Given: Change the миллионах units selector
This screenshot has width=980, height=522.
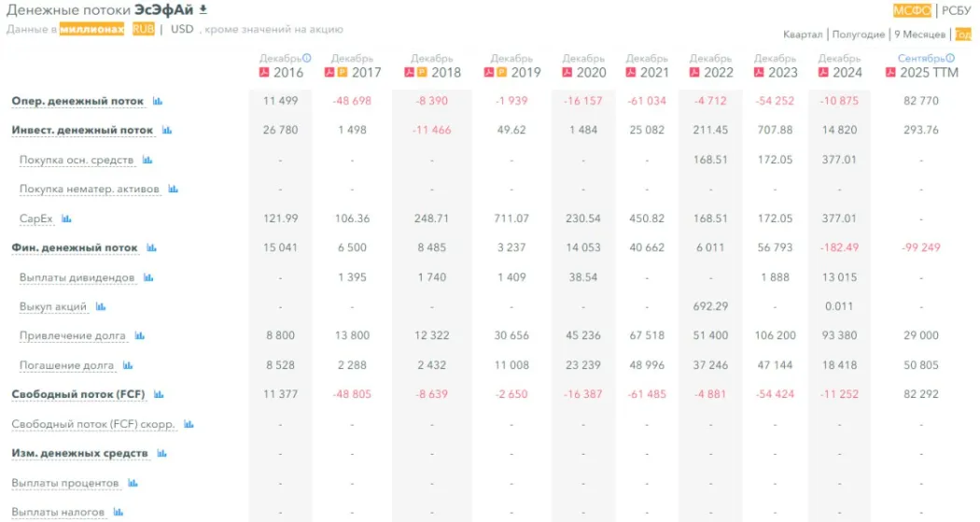Looking at the screenshot, I should tap(92, 29).
